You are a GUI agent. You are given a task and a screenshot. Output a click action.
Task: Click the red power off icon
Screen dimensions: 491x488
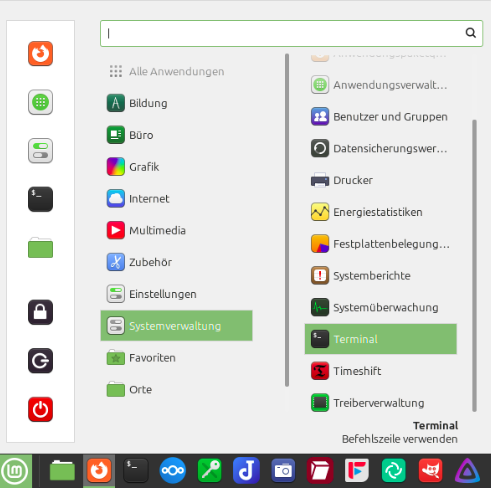(40, 409)
